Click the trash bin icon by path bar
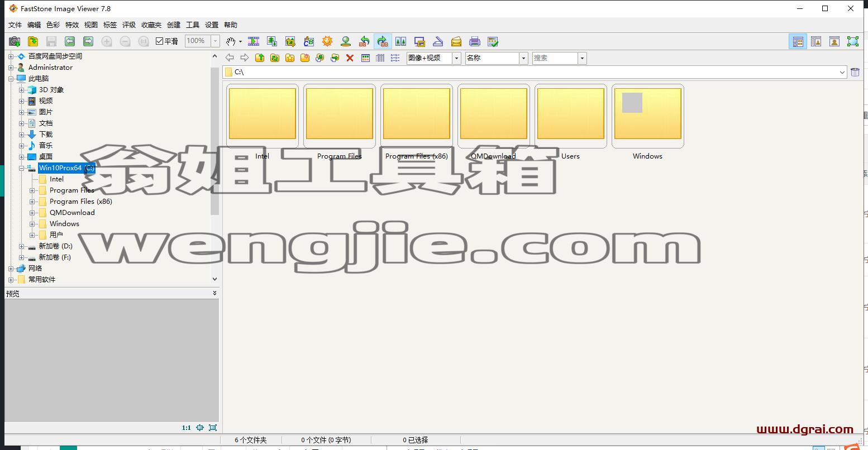The image size is (868, 450). coord(855,72)
